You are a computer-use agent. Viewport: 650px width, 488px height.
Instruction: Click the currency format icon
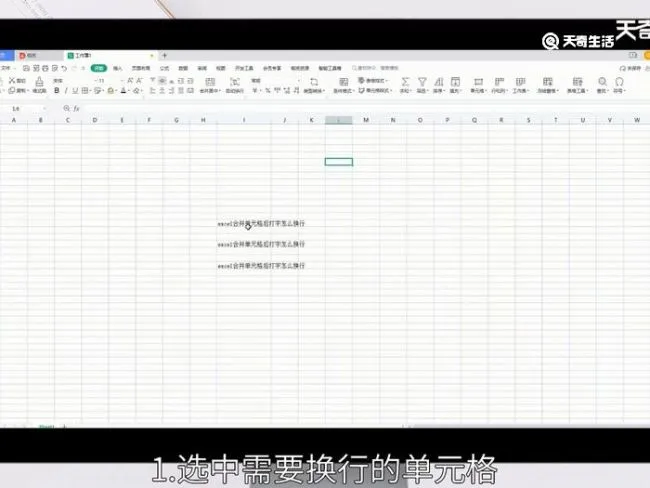pos(255,90)
